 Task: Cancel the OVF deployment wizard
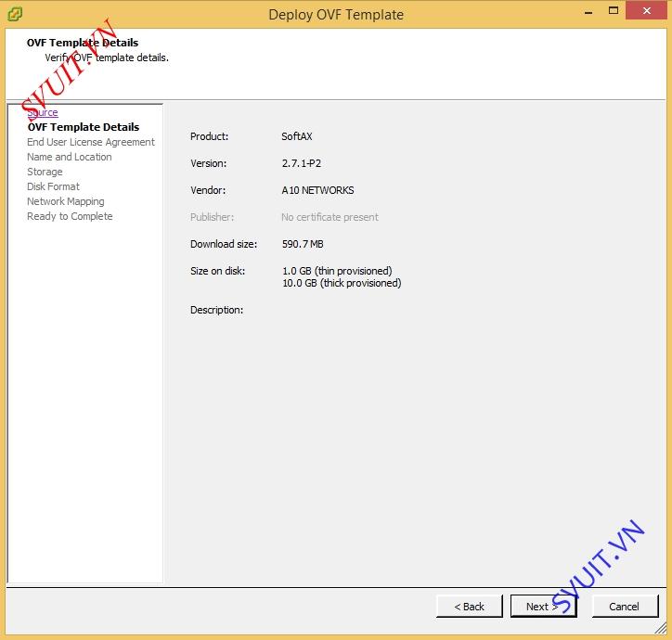[x=625, y=607]
